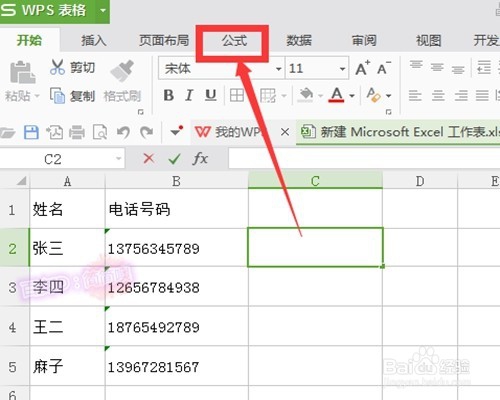Click the 电话号码 header cell
This screenshot has height=400, width=500.
pos(176,209)
